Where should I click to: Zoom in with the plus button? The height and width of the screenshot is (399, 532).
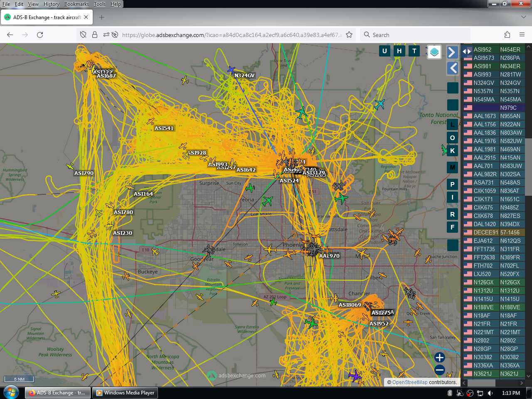coord(439,357)
